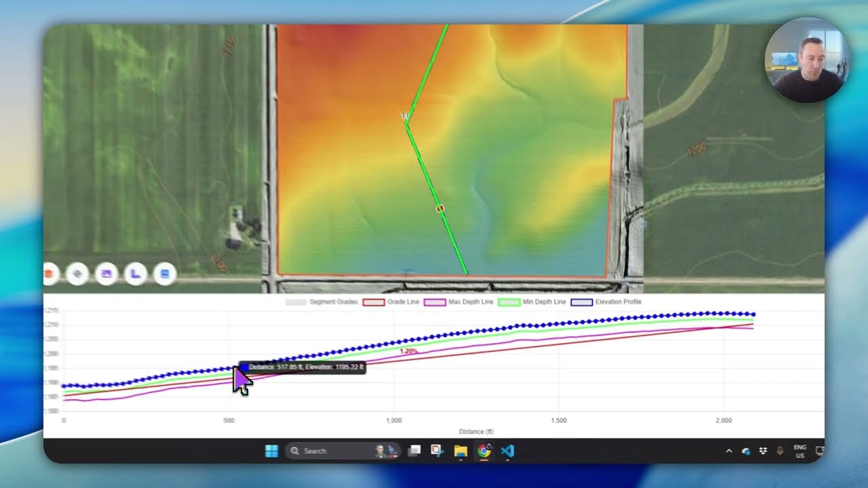
Task: Toggle the Grade Line legend entry
Action: [391, 302]
